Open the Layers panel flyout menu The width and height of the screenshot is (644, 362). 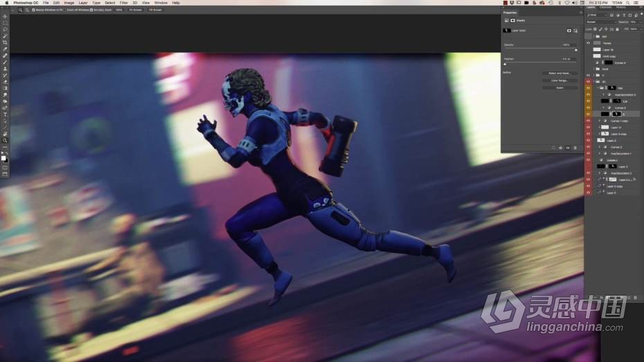pyautogui.click(x=641, y=8)
